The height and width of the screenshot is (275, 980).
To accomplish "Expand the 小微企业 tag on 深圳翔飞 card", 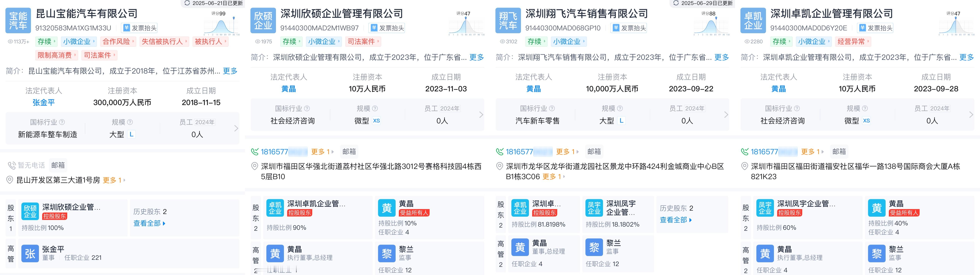I will 569,41.
